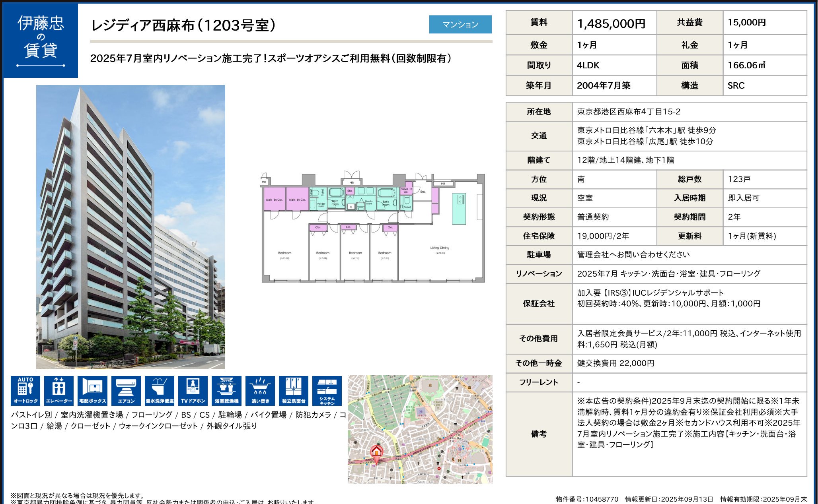The width and height of the screenshot is (818, 504).
Task: Click the 伊藤忠の賃貸 logo
Action: [41, 41]
